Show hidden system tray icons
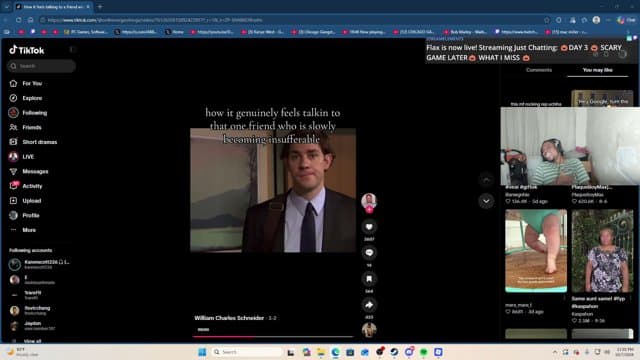The height and width of the screenshot is (360, 640). (555, 352)
